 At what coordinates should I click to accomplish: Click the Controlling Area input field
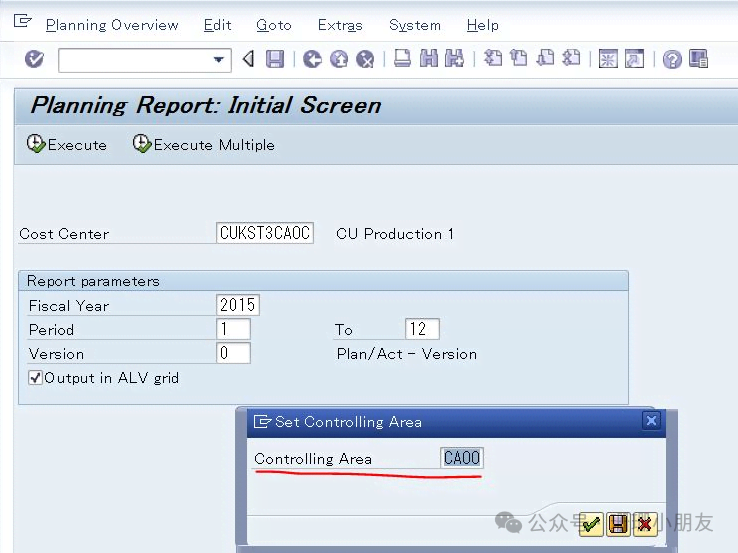[462, 458]
